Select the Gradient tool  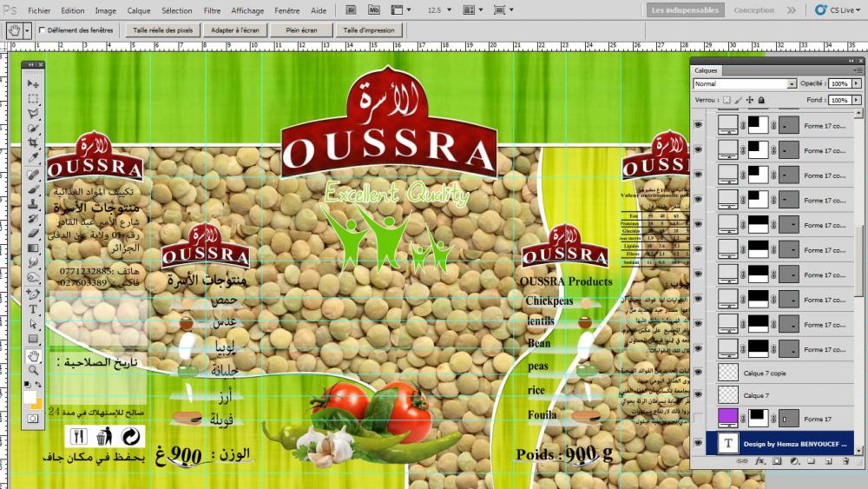tap(33, 248)
